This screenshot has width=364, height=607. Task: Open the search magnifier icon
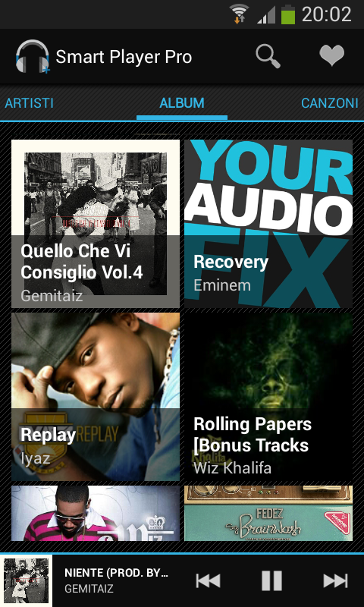click(x=268, y=56)
